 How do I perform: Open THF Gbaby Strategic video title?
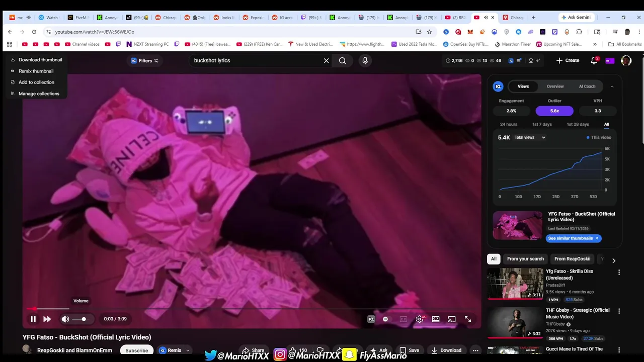point(578,313)
